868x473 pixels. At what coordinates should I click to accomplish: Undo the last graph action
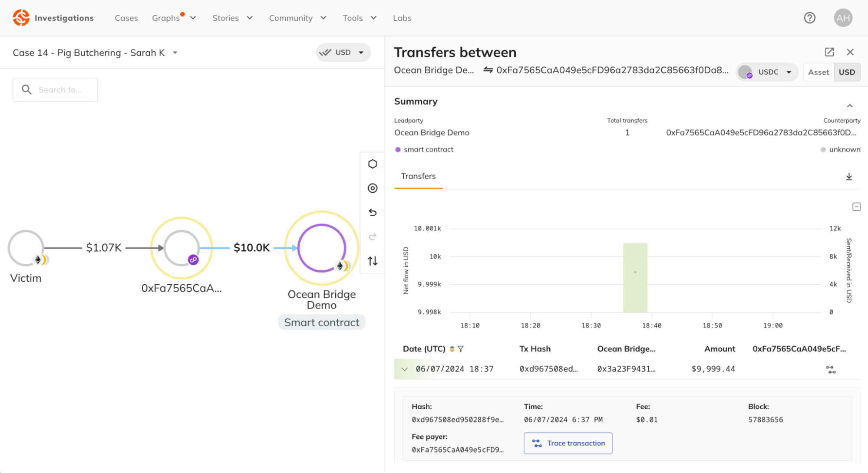[x=373, y=213]
